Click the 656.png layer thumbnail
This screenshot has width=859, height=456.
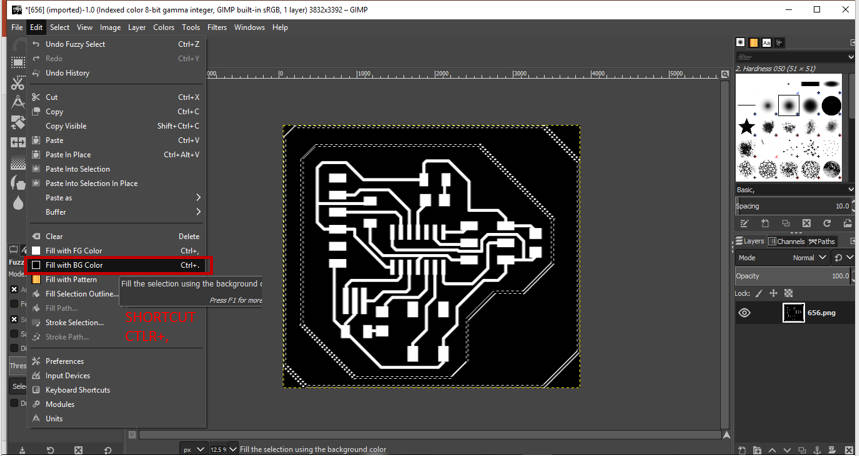pyautogui.click(x=793, y=313)
